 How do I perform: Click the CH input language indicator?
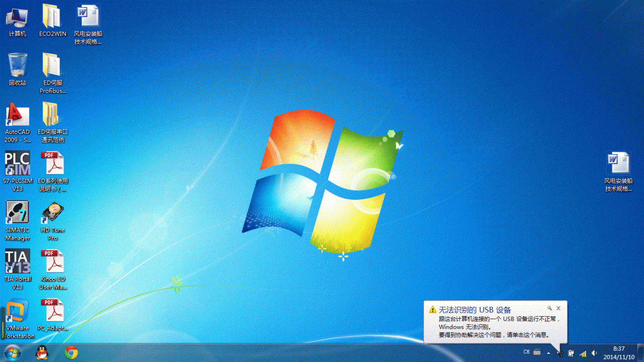tap(526, 352)
